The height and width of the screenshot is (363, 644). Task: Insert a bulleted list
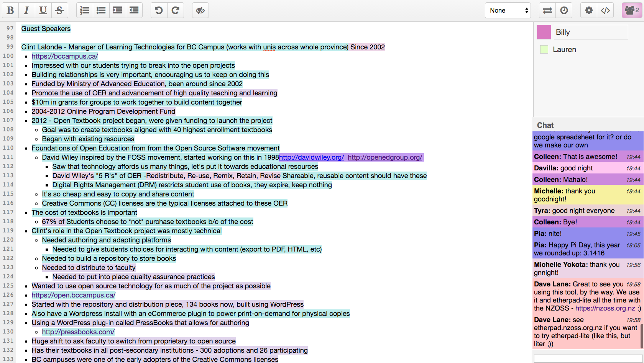click(x=101, y=10)
